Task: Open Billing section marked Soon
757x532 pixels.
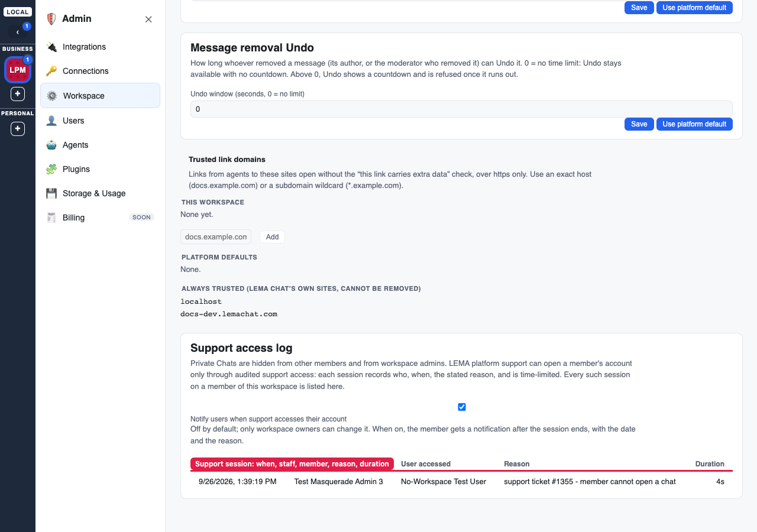Action: [100, 218]
